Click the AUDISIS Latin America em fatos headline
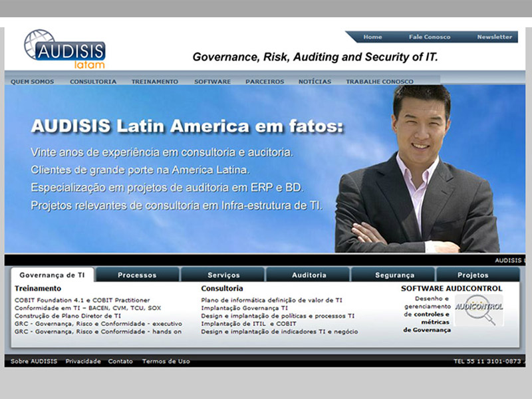 [x=188, y=126]
